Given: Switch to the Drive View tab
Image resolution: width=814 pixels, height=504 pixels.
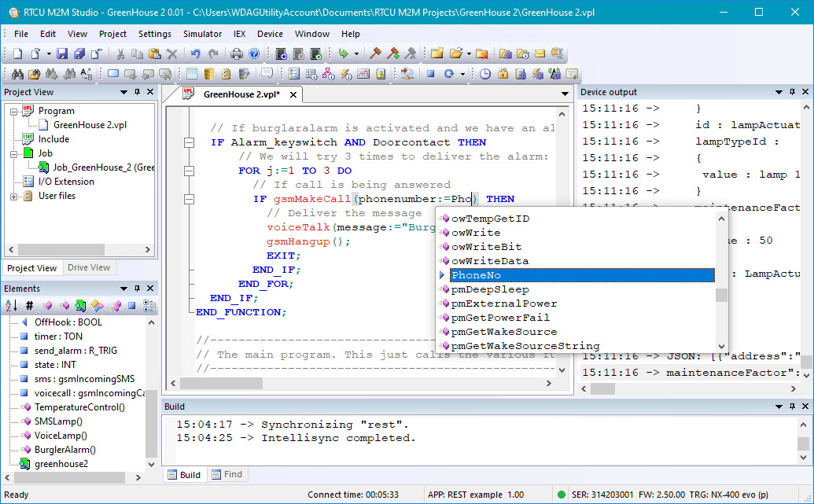Looking at the screenshot, I should tap(89, 267).
